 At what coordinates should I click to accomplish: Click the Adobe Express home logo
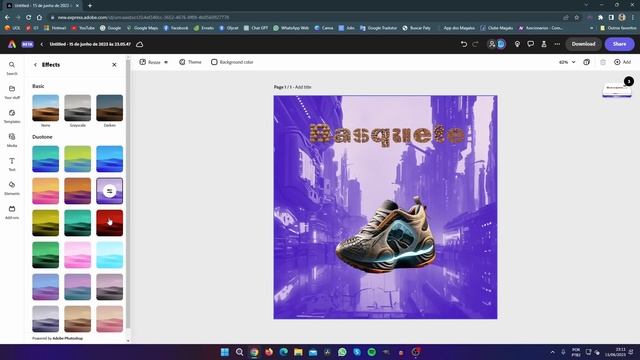point(12,44)
